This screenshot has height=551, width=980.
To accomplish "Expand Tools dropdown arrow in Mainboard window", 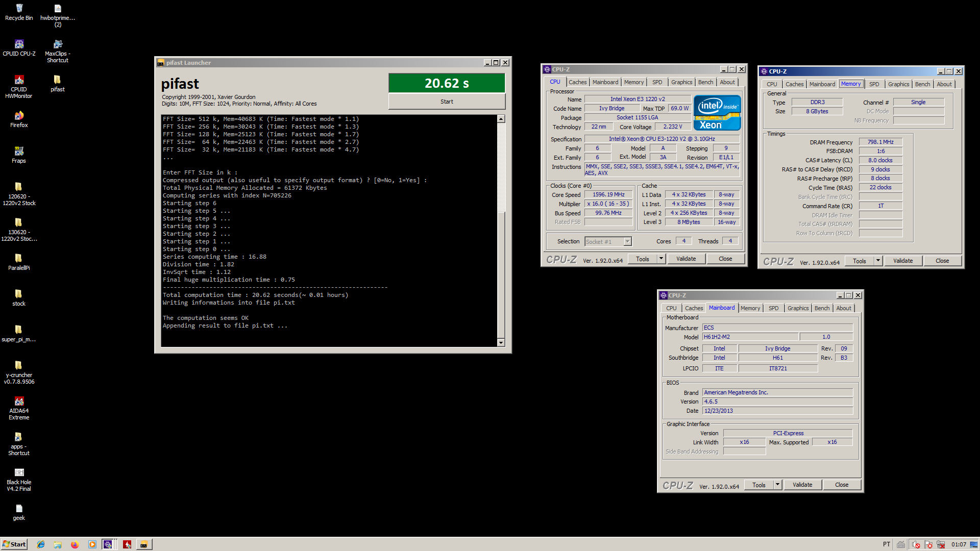I will pos(777,485).
